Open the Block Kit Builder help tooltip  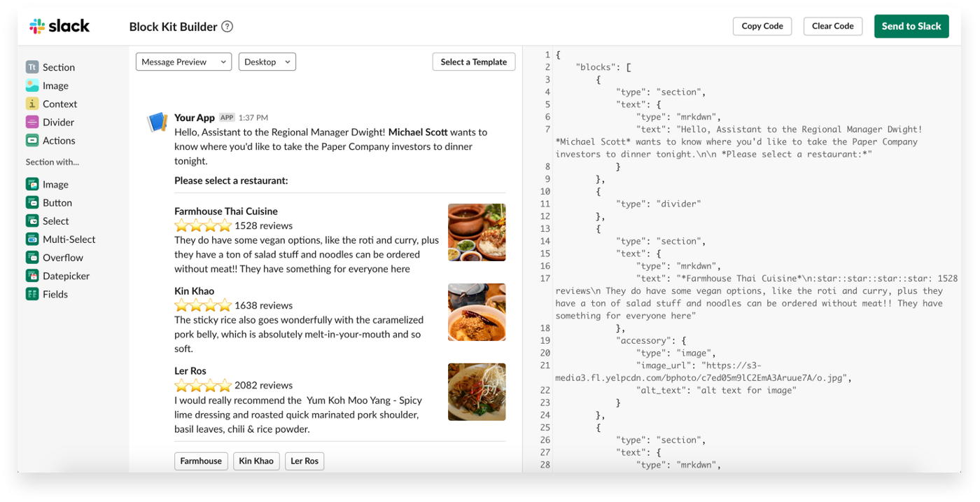226,26
